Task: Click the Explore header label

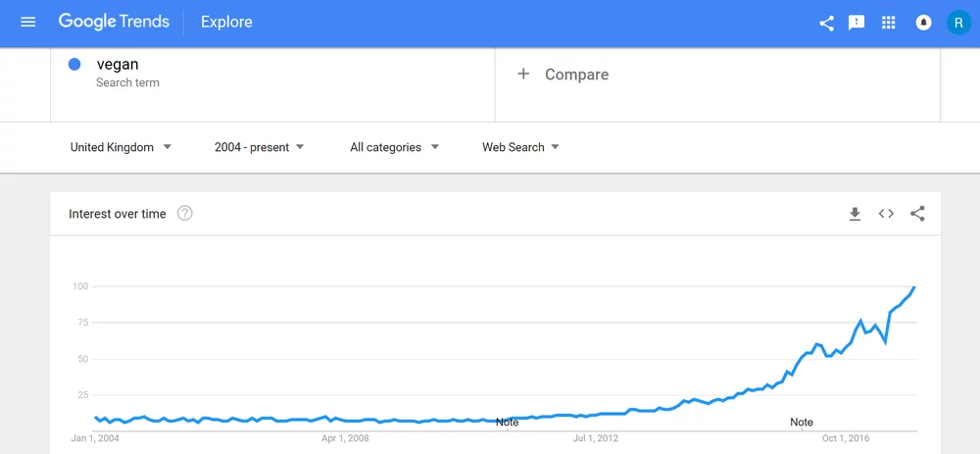Action: [x=226, y=22]
